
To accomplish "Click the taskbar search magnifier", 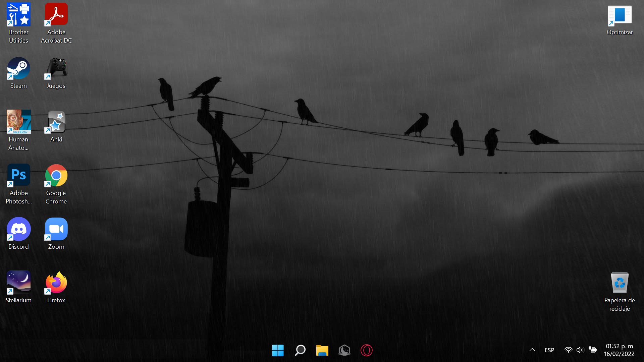I will pos(300,350).
